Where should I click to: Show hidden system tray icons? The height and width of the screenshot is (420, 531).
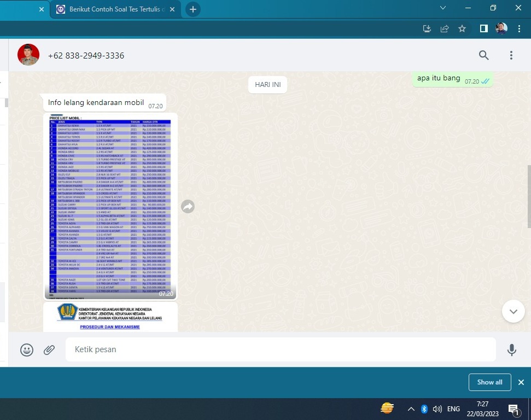[x=411, y=409]
